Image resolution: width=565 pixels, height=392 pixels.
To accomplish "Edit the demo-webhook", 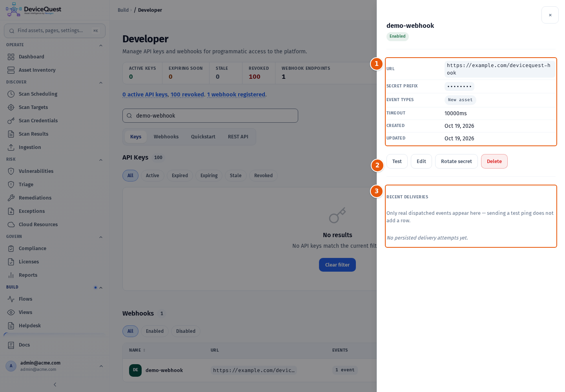I will (x=421, y=162).
